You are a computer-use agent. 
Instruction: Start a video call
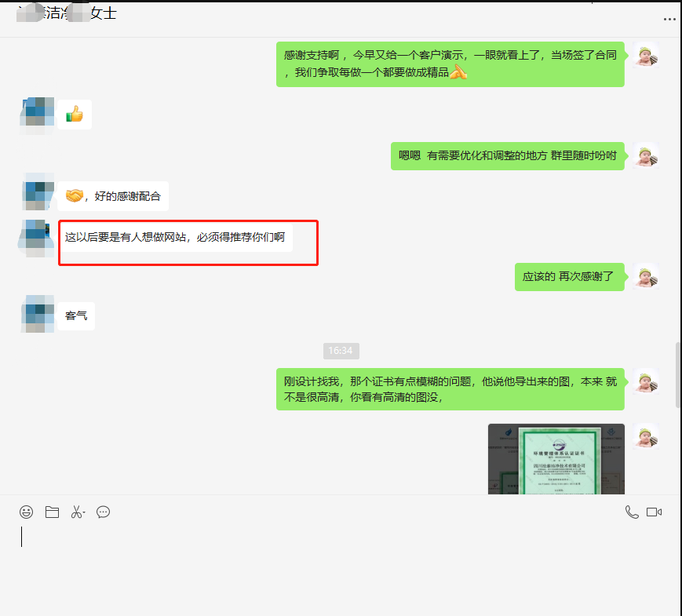pos(655,512)
